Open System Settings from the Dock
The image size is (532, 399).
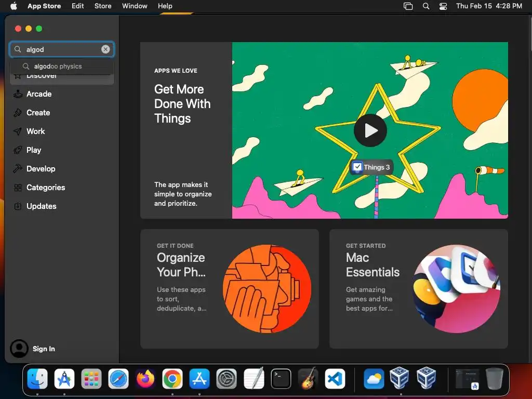(x=227, y=379)
